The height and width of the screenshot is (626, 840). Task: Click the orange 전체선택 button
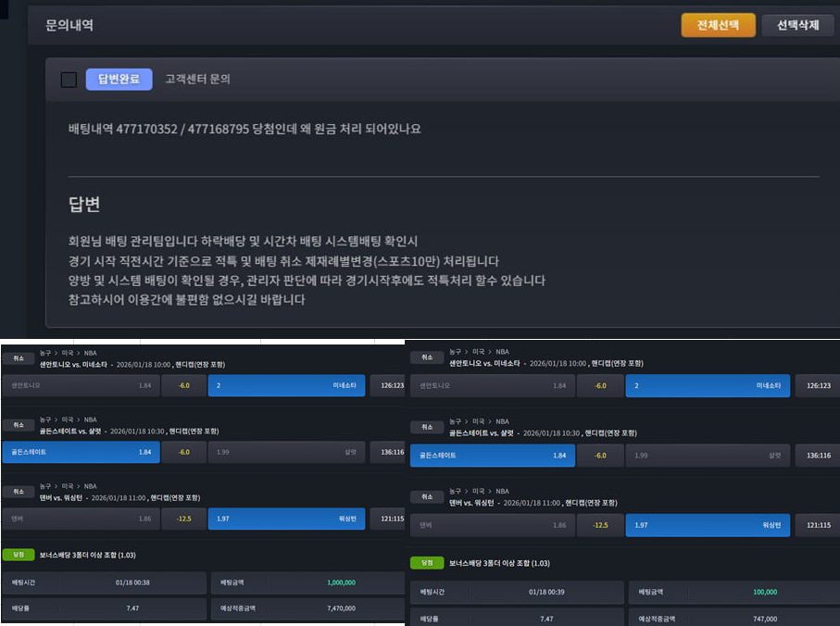pyautogui.click(x=718, y=25)
